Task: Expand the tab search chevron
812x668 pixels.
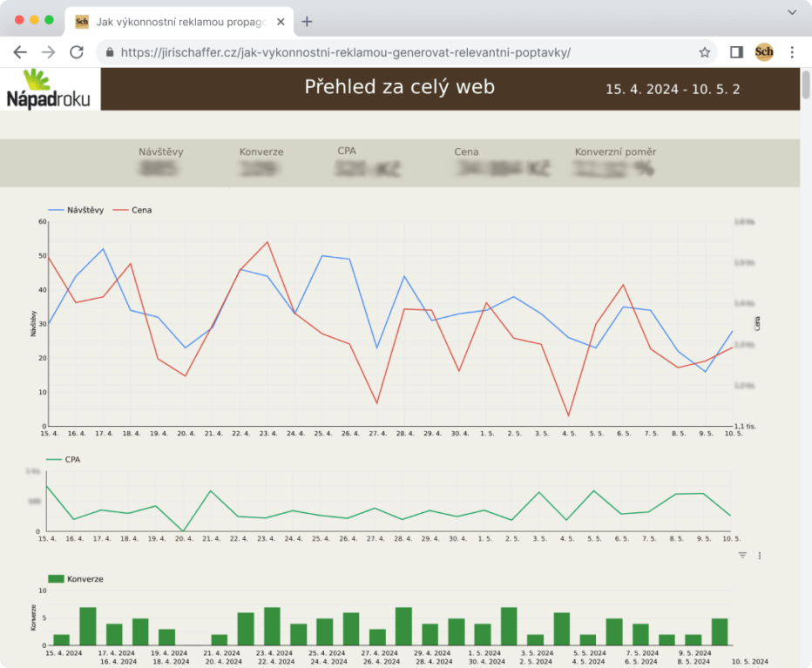Action: tap(792, 12)
